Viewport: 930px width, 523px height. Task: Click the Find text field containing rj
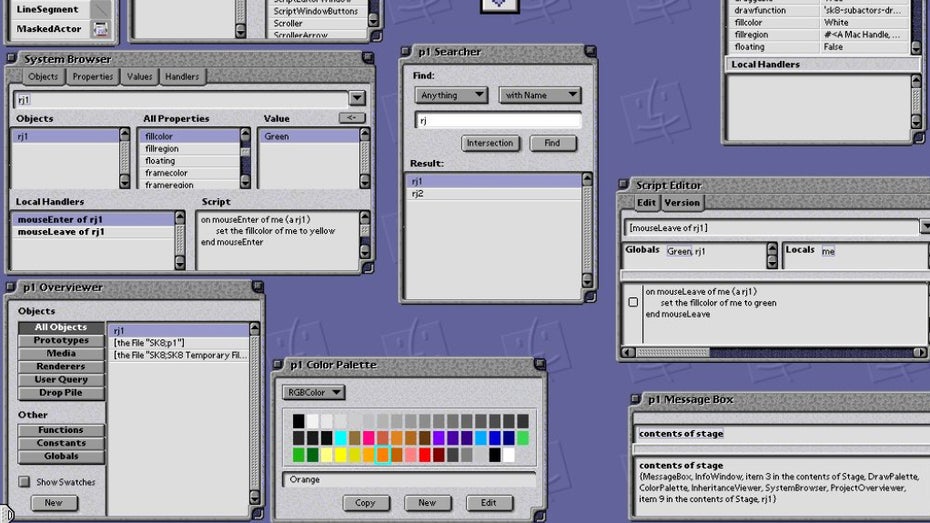point(497,120)
